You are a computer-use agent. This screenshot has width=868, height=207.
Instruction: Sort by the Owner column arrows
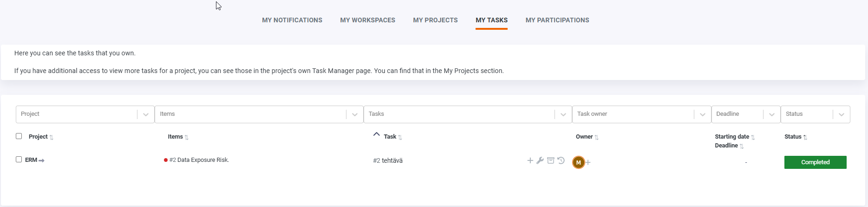[597, 137]
